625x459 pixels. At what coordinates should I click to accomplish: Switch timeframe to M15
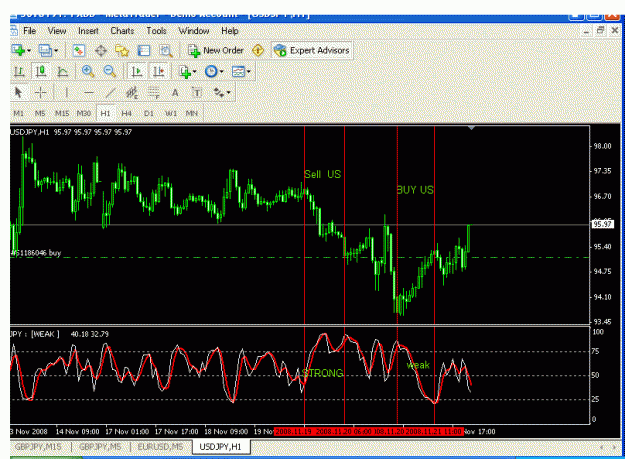click(x=62, y=114)
